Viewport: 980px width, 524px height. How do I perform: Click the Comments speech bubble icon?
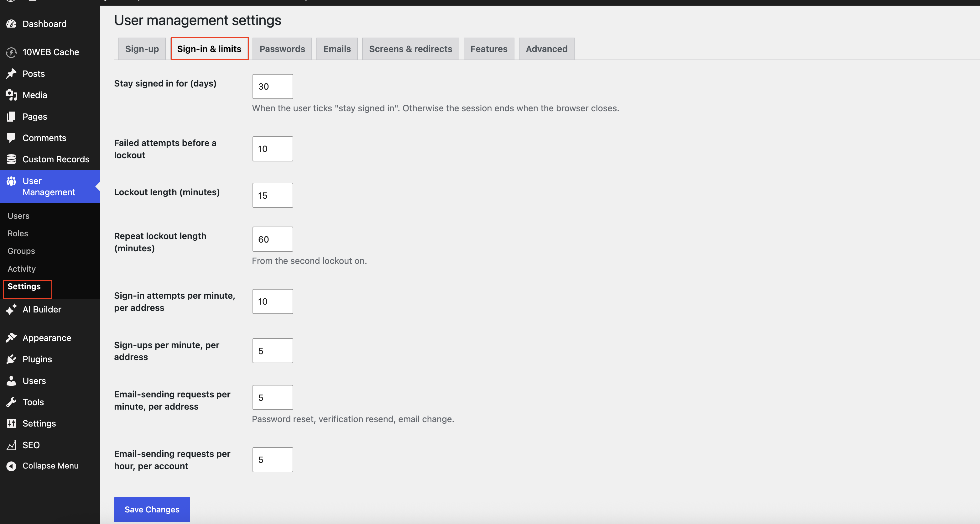pyautogui.click(x=11, y=138)
